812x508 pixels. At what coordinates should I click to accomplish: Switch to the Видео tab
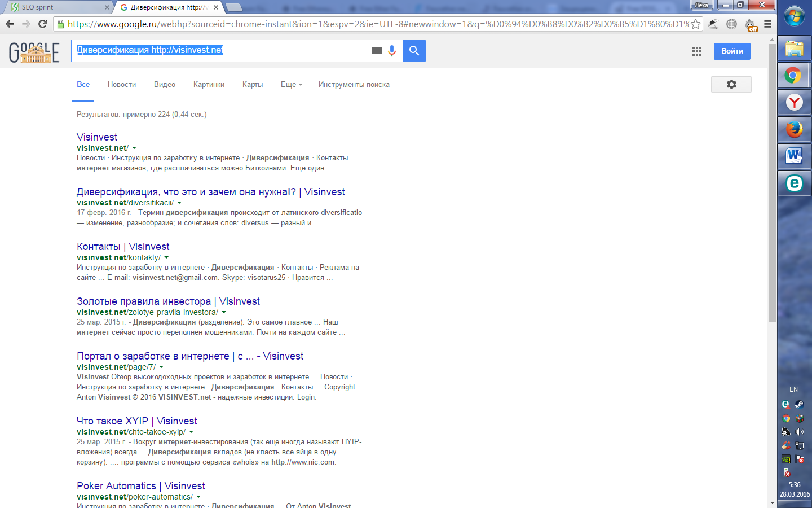point(165,84)
